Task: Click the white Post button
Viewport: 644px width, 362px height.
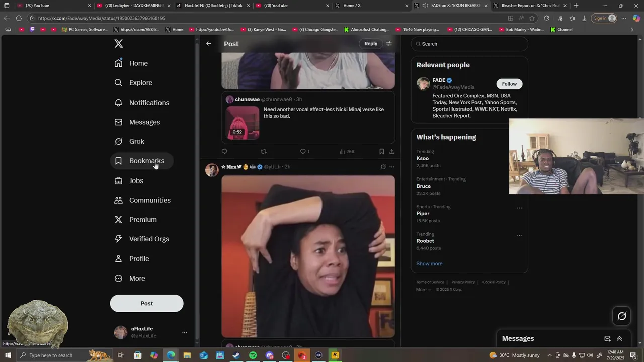Action: coord(147,303)
